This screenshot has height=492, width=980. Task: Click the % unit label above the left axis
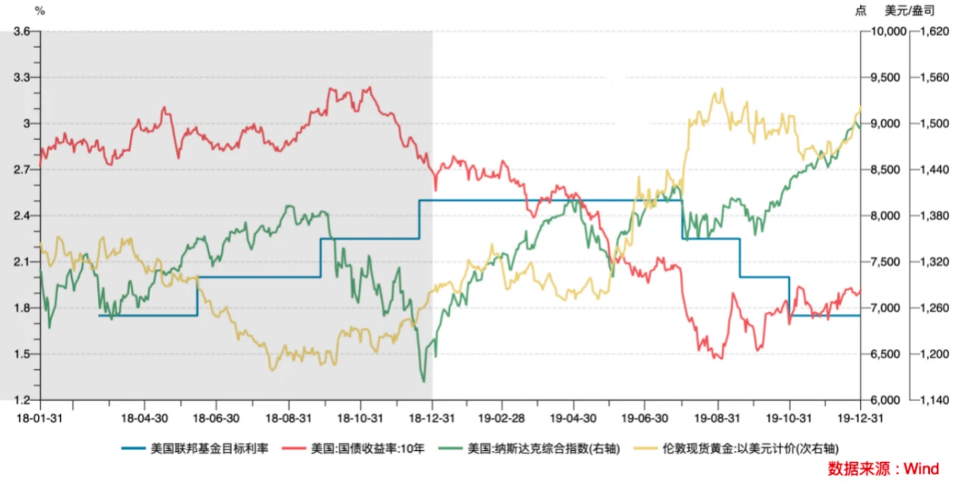click(40, 11)
